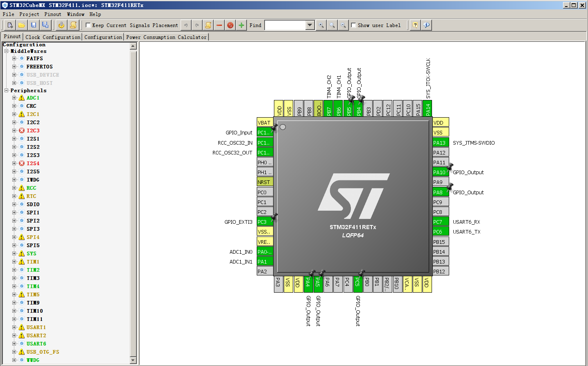
Task: Click the red Clear Pinouts icon
Action: (x=231, y=25)
